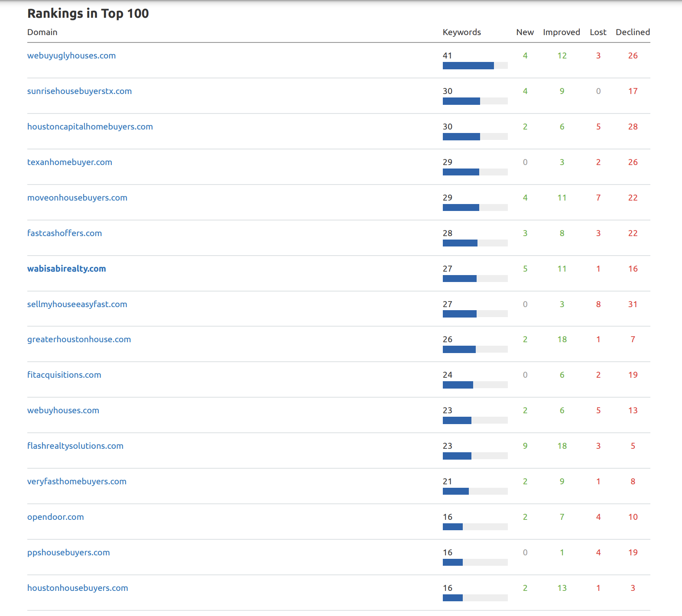Click keyword count 16 for ppshousebuyers.com

(448, 552)
